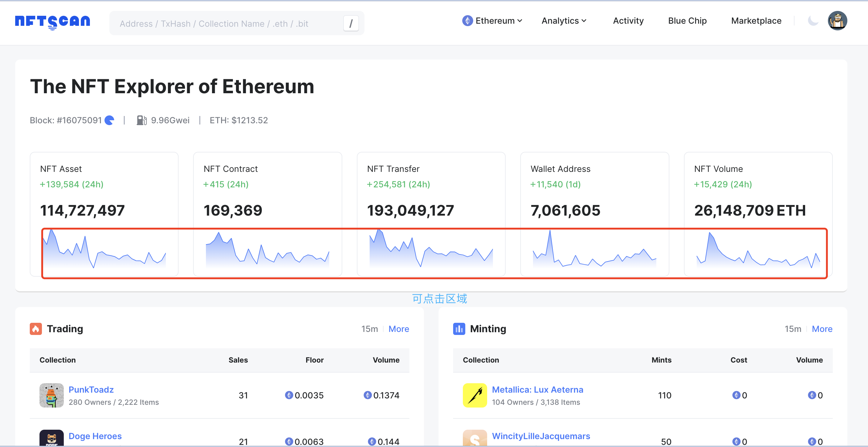Open the Doge Heroes collection
Image resolution: width=868 pixels, height=447 pixels.
click(95, 436)
